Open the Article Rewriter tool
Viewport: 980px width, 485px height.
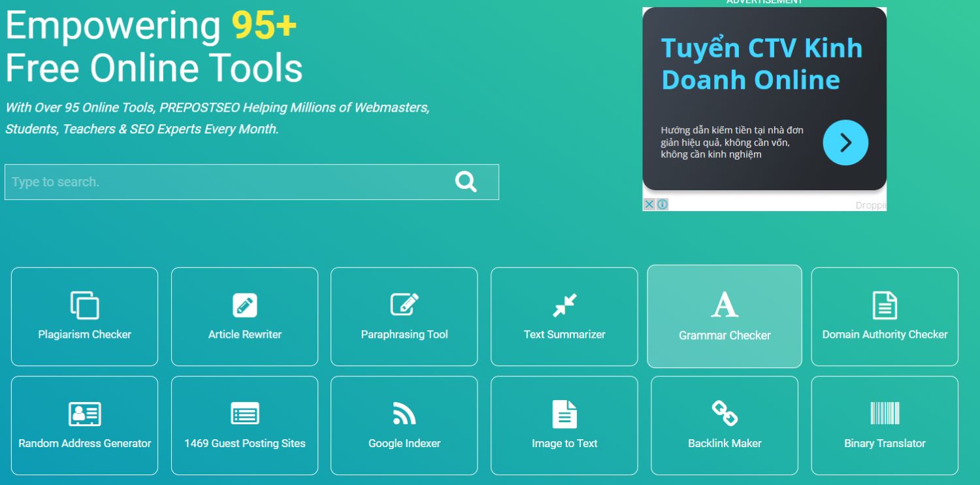click(244, 316)
